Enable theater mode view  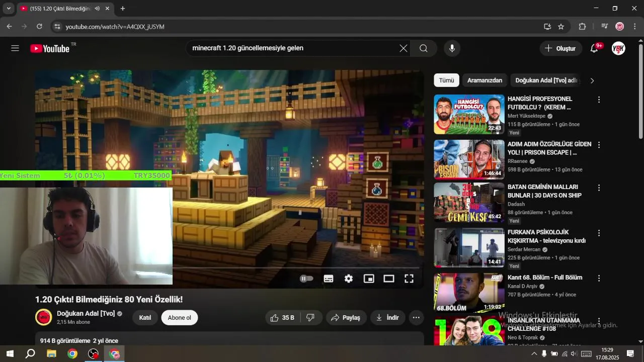tap(389, 279)
